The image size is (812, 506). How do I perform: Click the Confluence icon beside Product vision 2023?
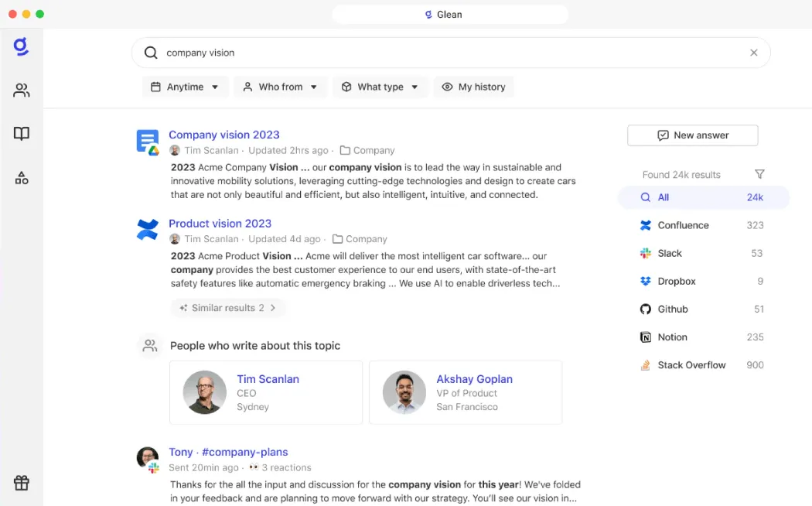(148, 230)
